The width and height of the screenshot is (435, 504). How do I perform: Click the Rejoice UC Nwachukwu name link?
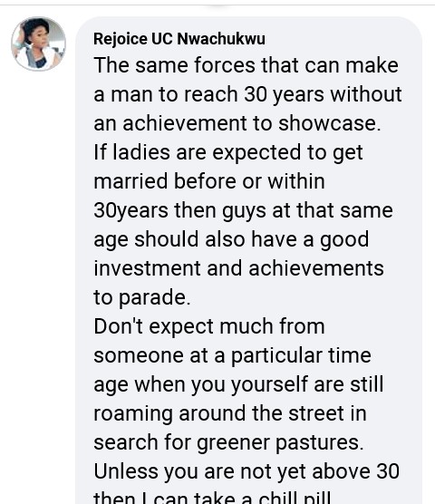tap(179, 39)
